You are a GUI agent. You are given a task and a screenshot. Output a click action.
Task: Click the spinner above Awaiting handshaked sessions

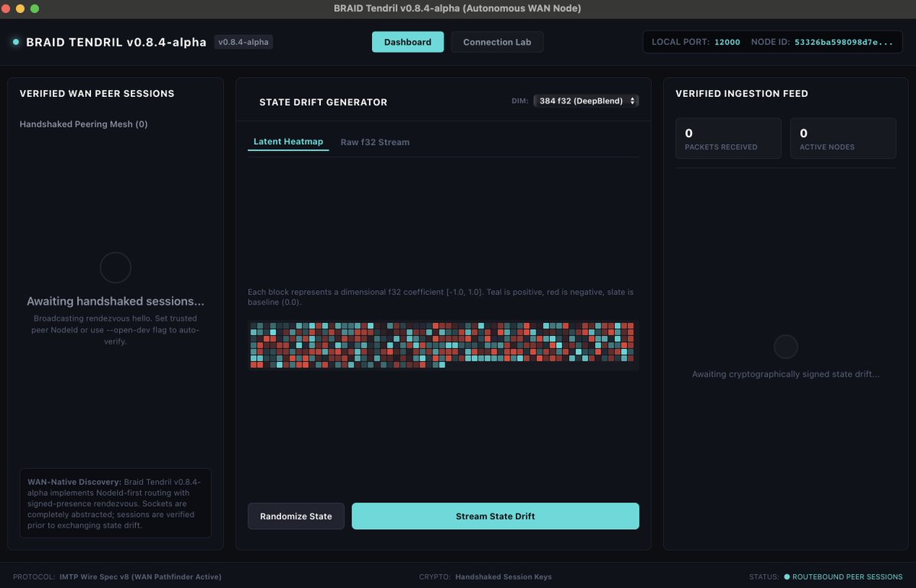tap(115, 267)
